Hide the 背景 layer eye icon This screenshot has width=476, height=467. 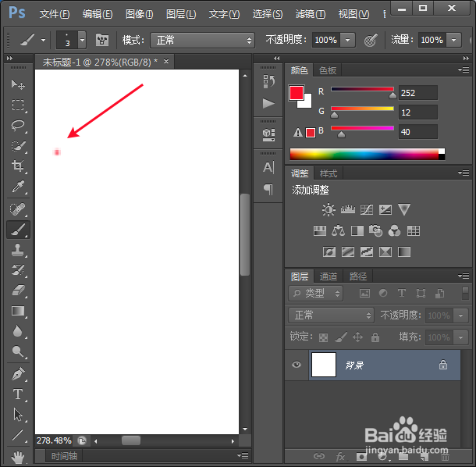(297, 365)
